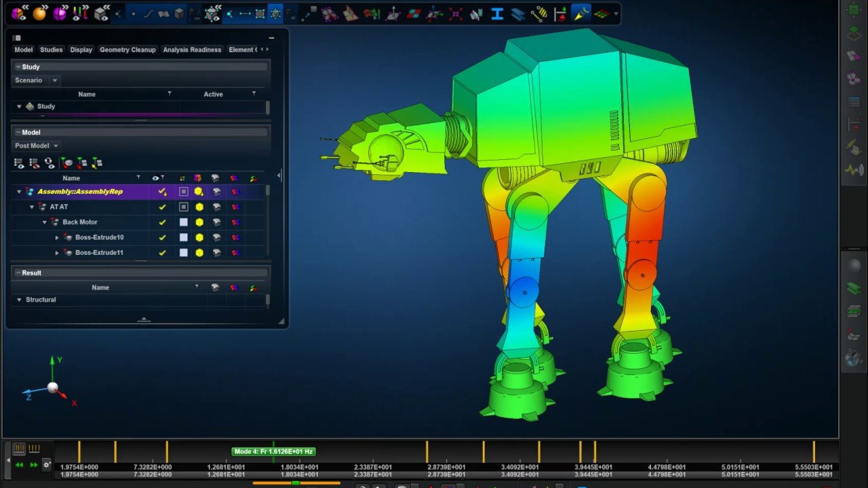Toggle the square display box for AT AT
The image size is (868, 488).
(x=183, y=207)
